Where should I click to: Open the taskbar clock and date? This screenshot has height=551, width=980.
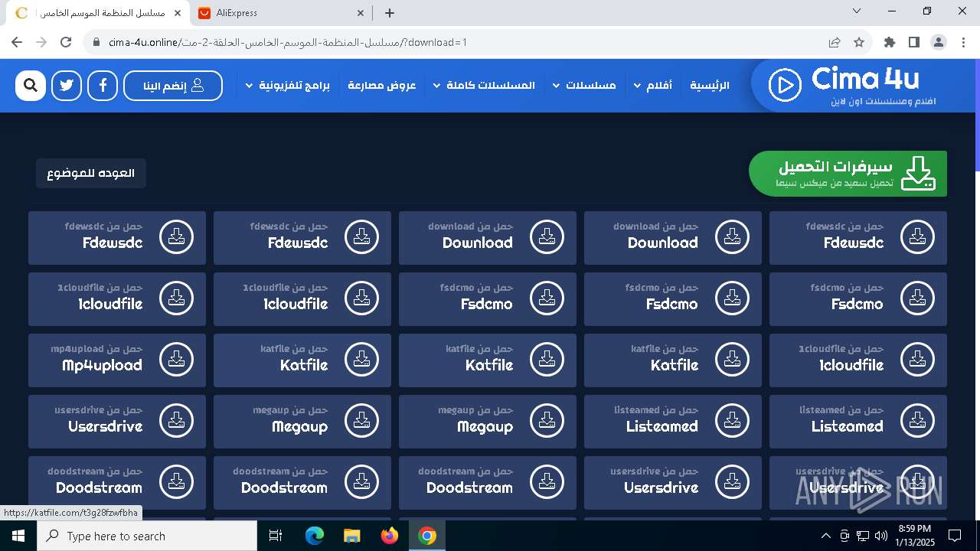[914, 536]
